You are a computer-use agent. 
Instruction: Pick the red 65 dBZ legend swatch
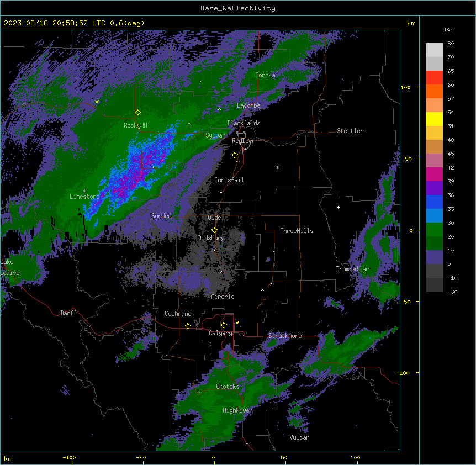(x=434, y=77)
